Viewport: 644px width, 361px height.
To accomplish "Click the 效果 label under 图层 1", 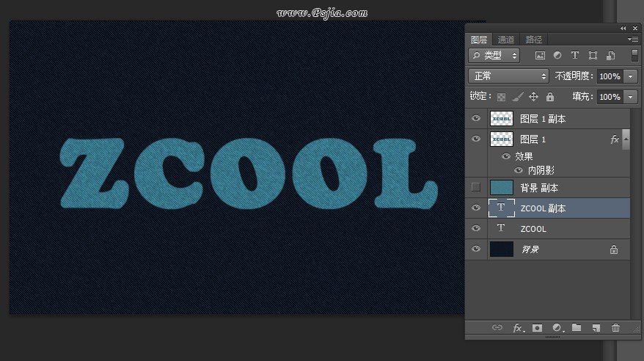I will coord(524,156).
